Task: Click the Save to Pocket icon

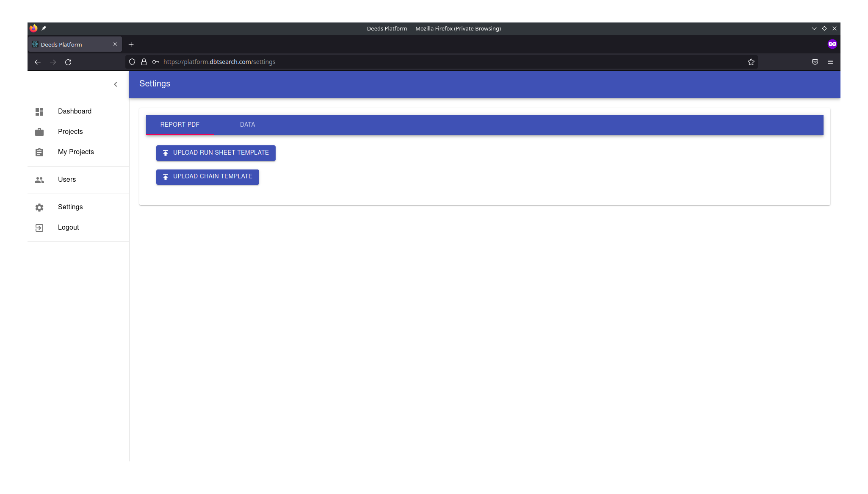Action: (815, 62)
